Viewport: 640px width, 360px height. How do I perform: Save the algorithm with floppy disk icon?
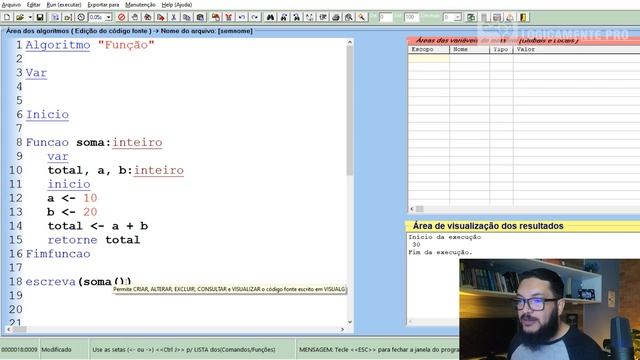click(40, 17)
